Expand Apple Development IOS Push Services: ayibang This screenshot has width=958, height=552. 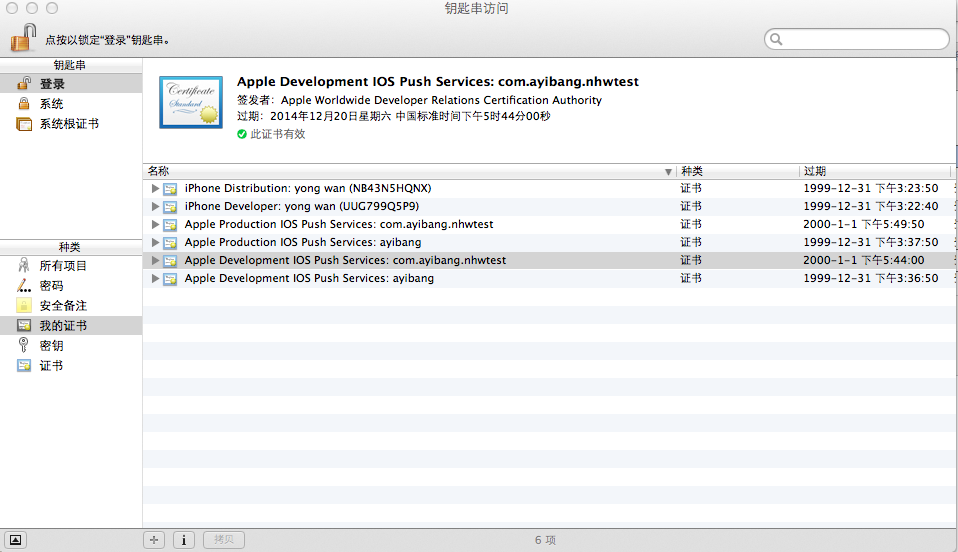(x=155, y=278)
